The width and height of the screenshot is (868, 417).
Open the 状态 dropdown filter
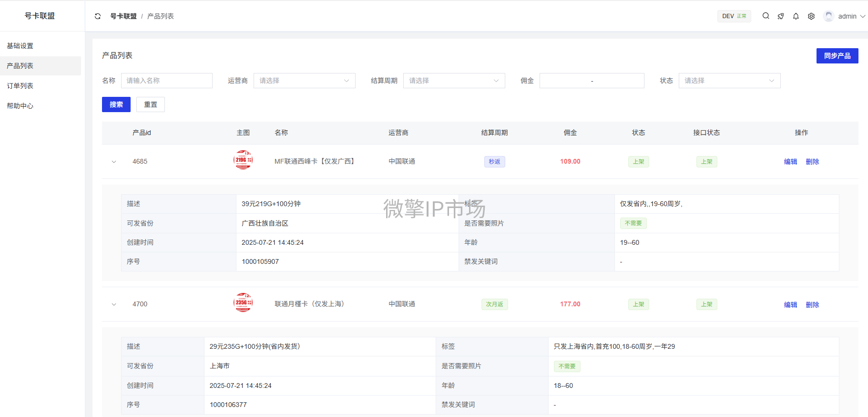click(729, 81)
